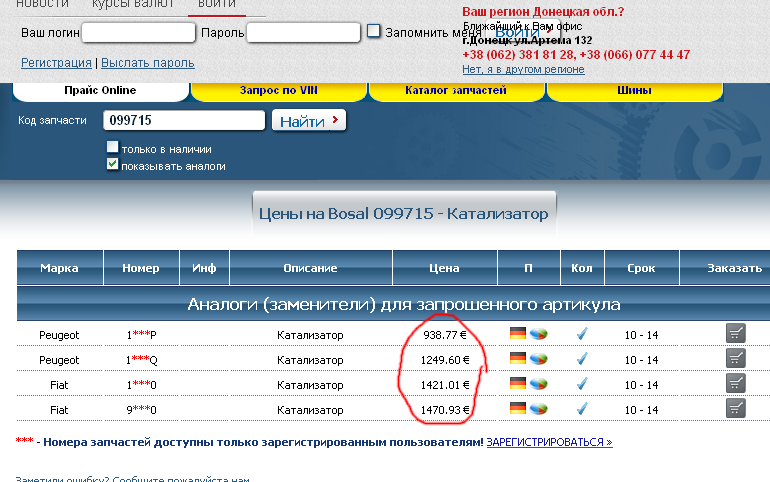Click 'Марка' column header
This screenshot has height=482, width=770.
(59, 268)
